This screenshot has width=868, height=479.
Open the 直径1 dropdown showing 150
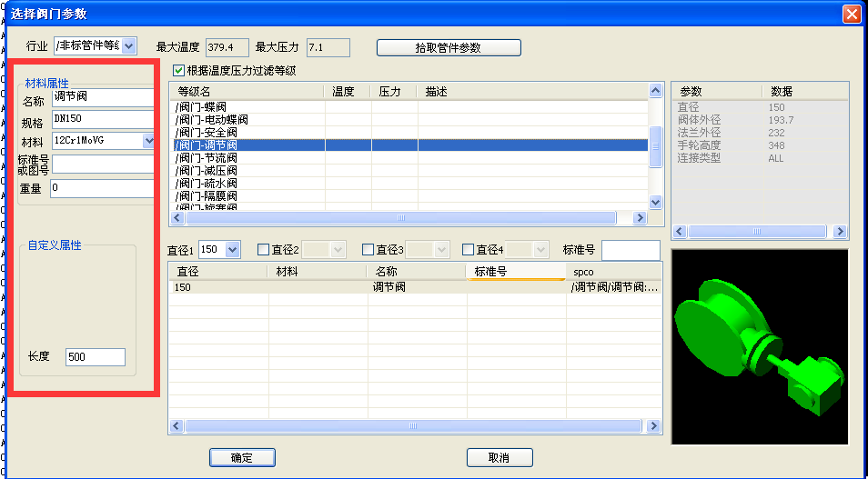[231, 249]
